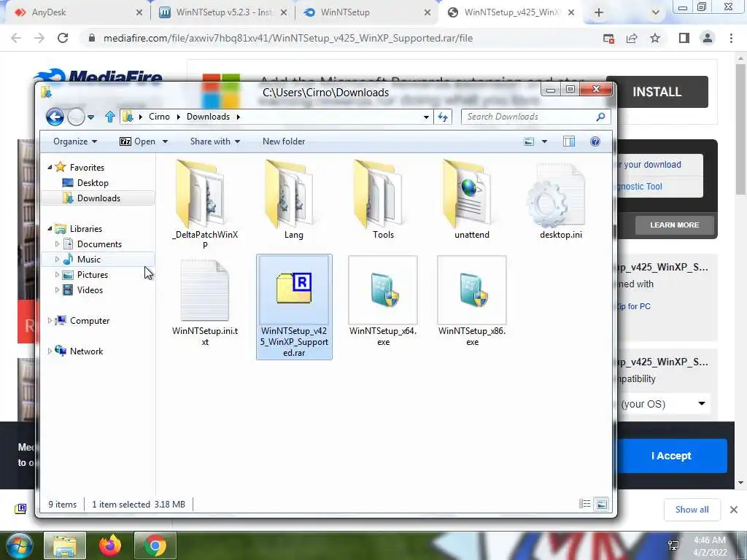747x560 pixels.
Task: Select Pictures library
Action: (93, 275)
